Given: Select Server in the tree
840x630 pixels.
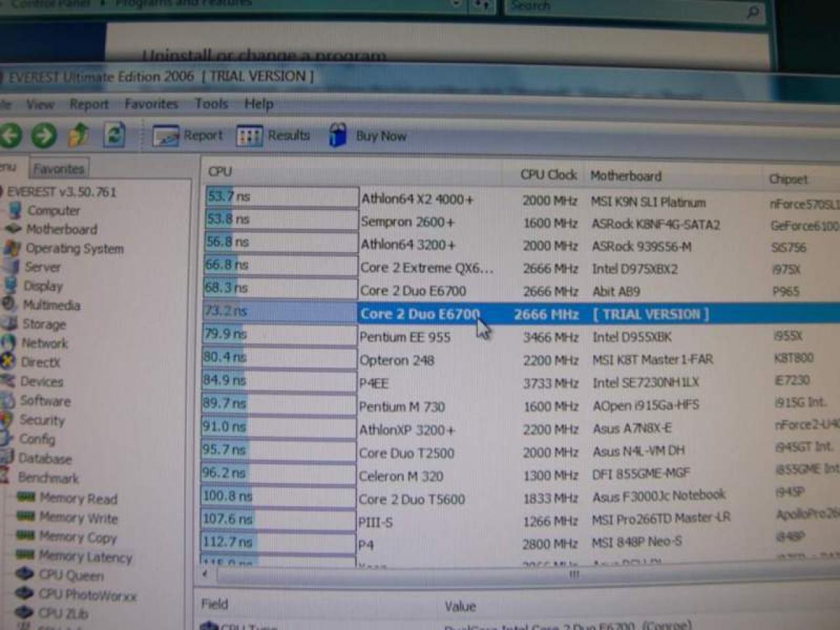Looking at the screenshot, I should [x=43, y=267].
